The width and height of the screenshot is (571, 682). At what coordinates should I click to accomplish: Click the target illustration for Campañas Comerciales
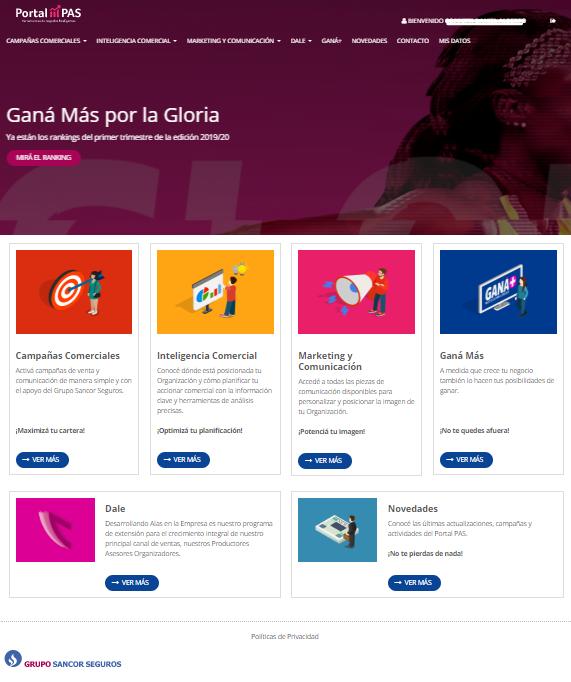pyautogui.click(x=74, y=292)
